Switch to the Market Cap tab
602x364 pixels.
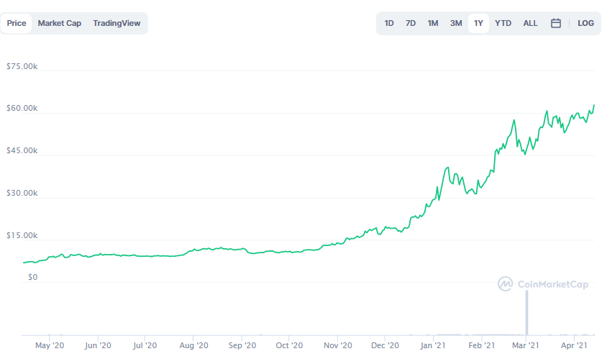click(x=60, y=23)
